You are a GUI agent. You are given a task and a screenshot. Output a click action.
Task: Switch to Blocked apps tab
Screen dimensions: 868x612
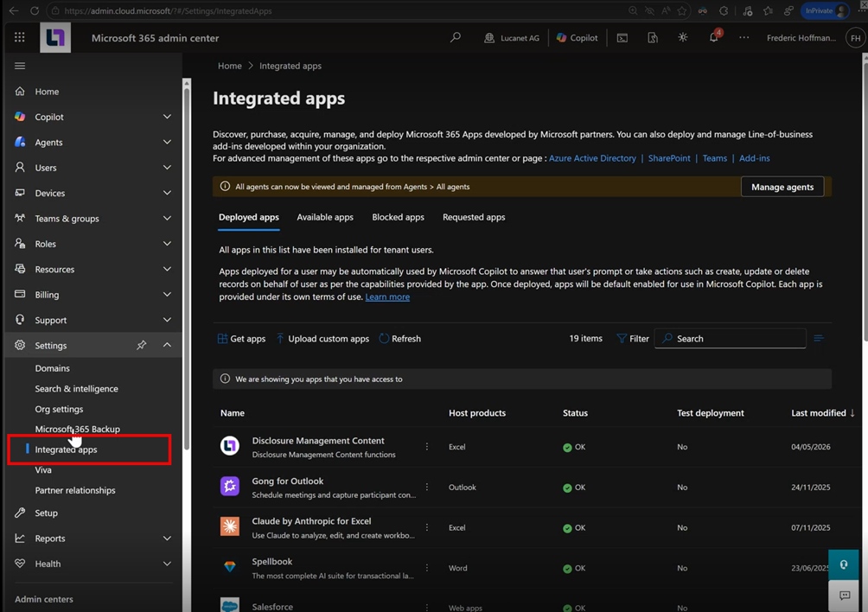click(398, 218)
